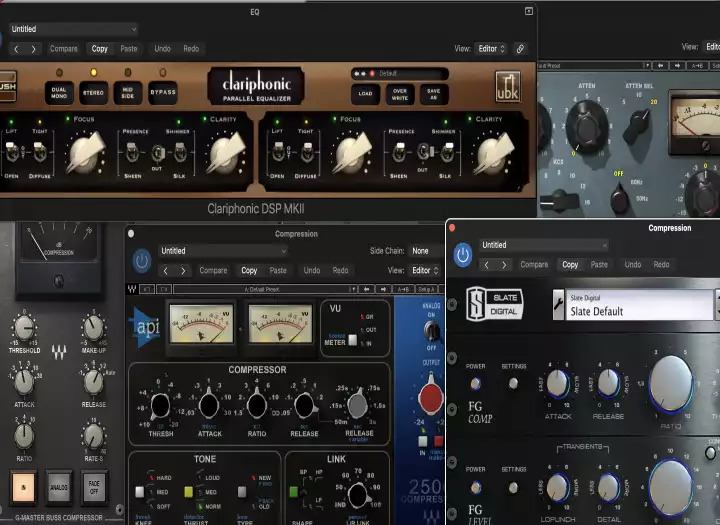720x525 pixels.
Task: Click next preset arrow in background right plugin
Action: click(677, 66)
